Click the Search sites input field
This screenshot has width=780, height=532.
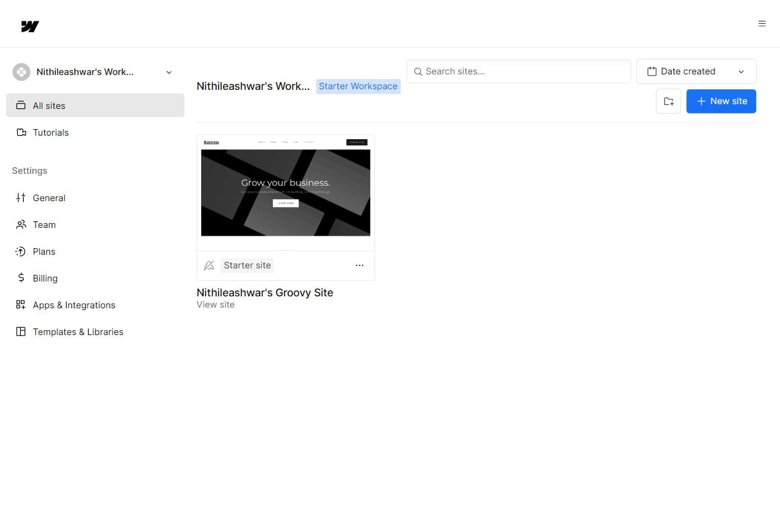pos(518,71)
